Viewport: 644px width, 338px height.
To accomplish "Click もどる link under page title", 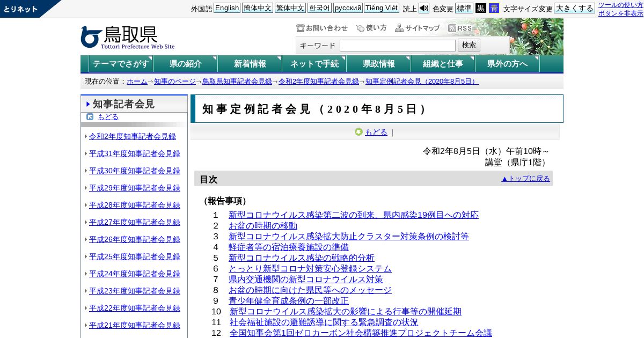I will click(376, 132).
